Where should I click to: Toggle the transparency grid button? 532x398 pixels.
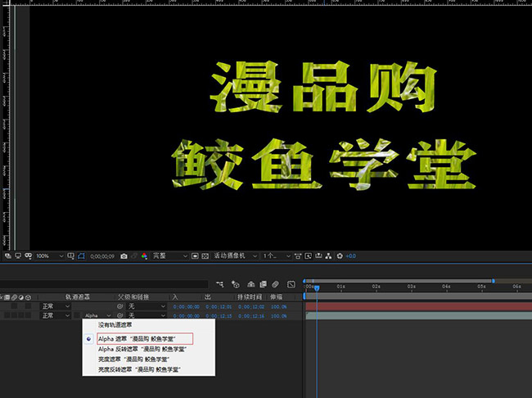(205, 256)
